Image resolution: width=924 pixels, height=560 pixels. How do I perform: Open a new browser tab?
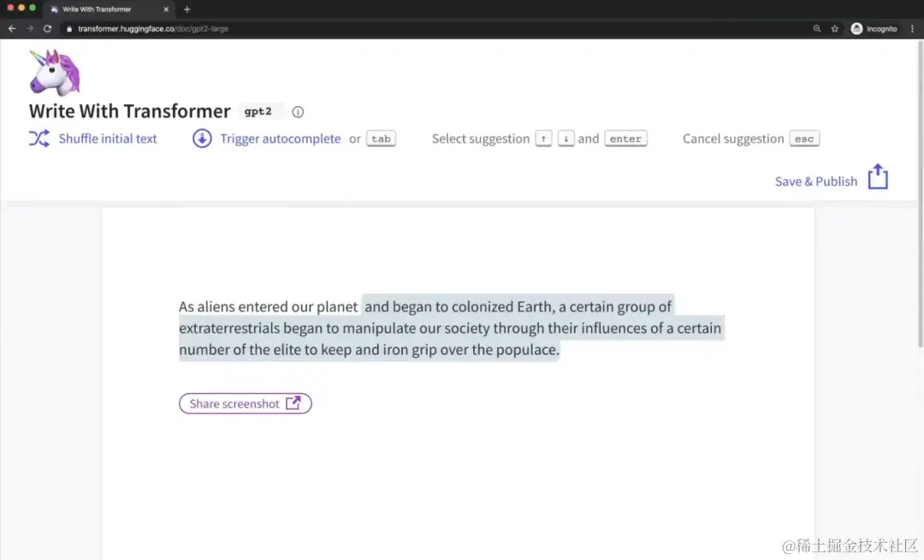(187, 9)
